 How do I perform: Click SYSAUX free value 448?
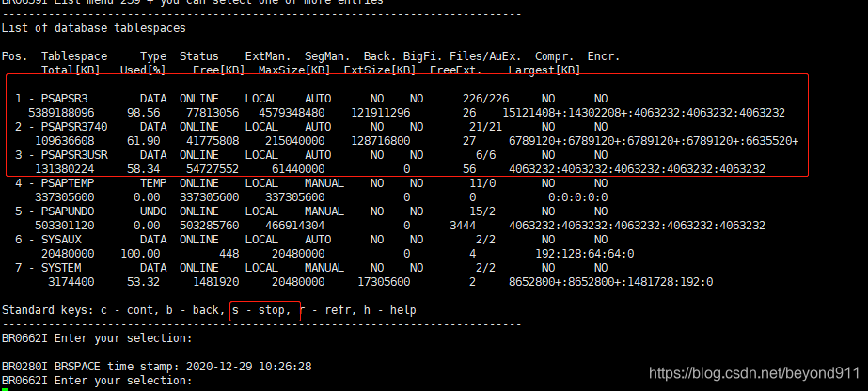tap(229, 254)
